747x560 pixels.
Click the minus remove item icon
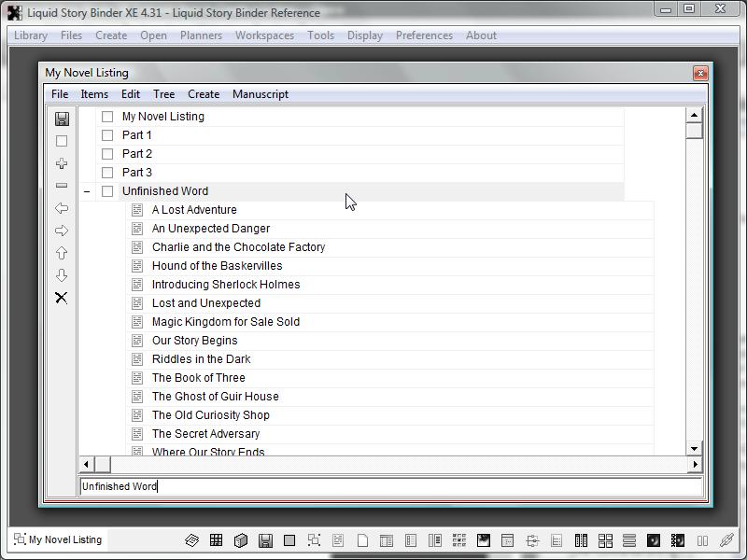(x=62, y=186)
